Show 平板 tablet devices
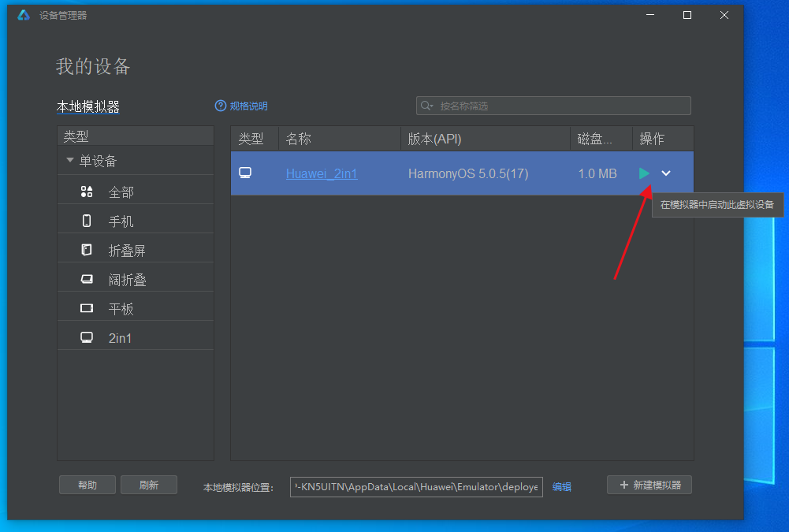789x532 pixels. point(121,309)
